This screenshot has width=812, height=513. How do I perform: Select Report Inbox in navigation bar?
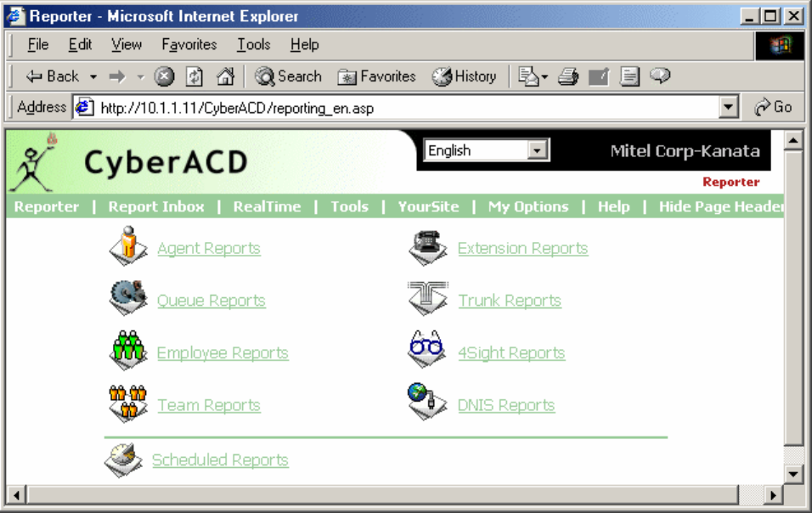(x=156, y=206)
